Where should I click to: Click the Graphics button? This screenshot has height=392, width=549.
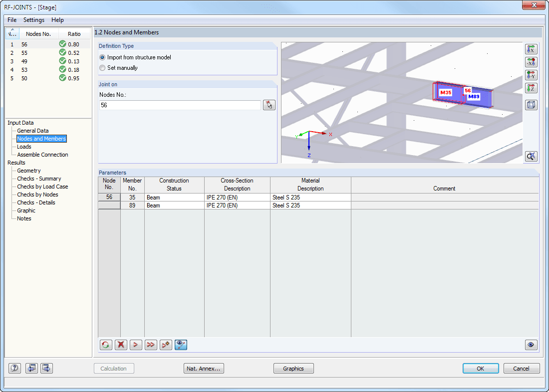tap(293, 369)
